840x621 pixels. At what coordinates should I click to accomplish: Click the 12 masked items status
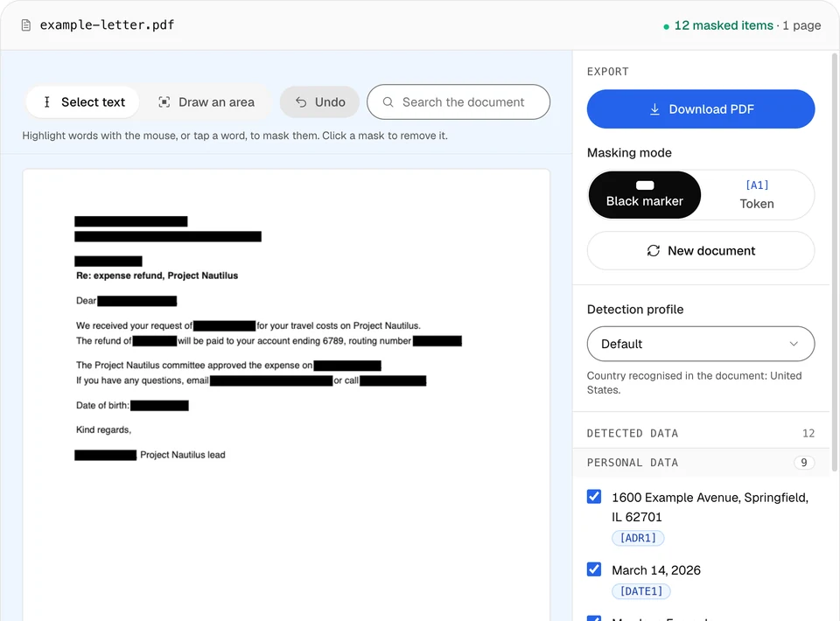coord(724,25)
